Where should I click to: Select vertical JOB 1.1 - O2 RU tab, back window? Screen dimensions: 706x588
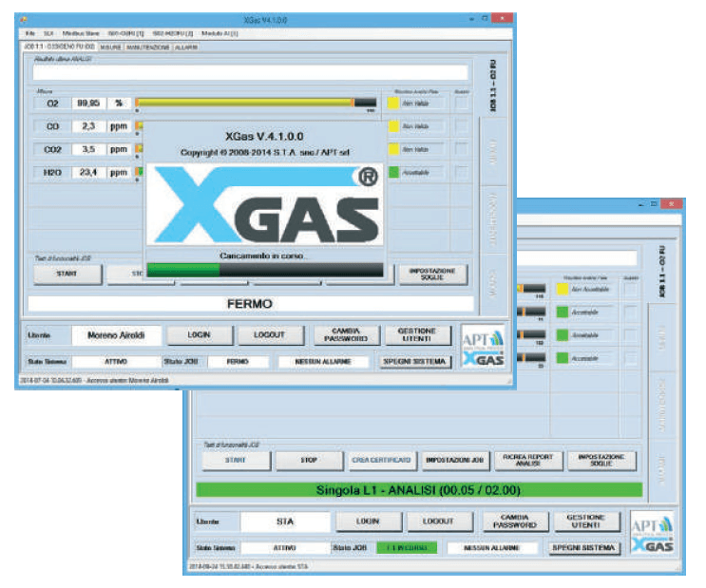(x=661, y=272)
